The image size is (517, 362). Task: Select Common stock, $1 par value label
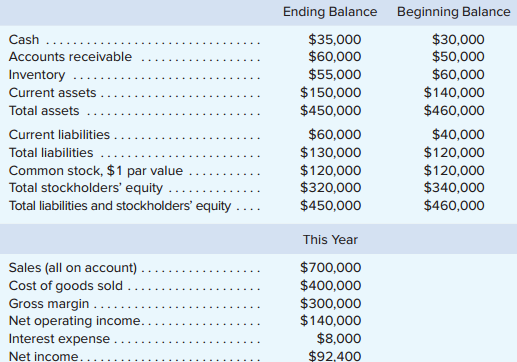(x=96, y=171)
